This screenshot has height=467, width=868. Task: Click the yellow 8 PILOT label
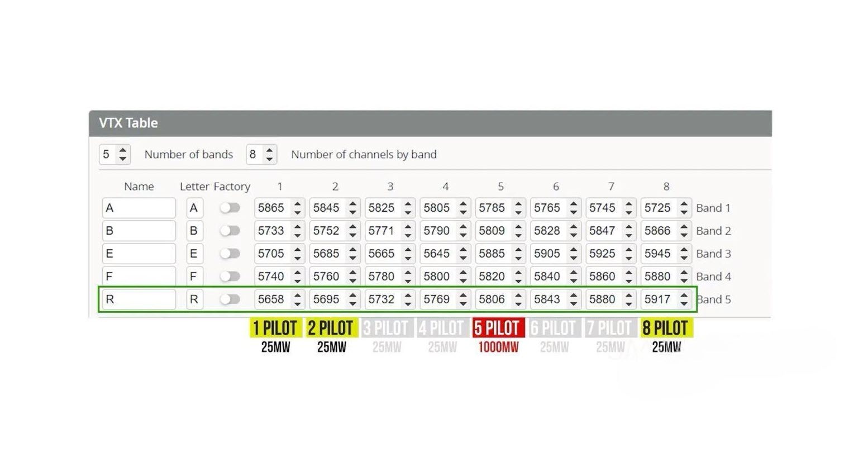(666, 328)
